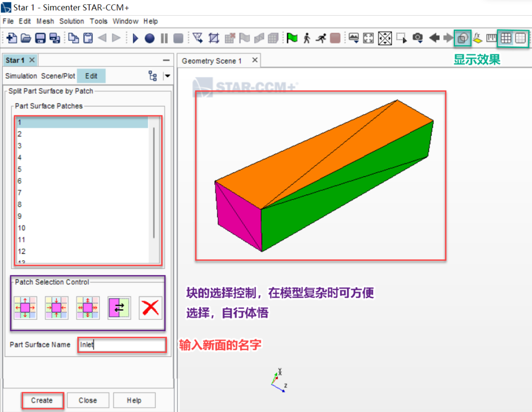Click the crop-style mesh tool icon
This screenshot has width=532, height=412.
pyautogui.click(x=214, y=38)
